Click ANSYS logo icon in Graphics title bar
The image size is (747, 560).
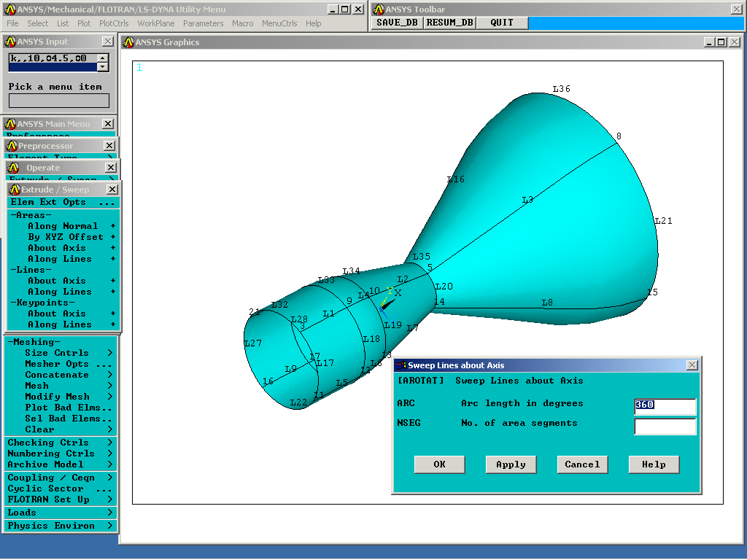click(128, 42)
